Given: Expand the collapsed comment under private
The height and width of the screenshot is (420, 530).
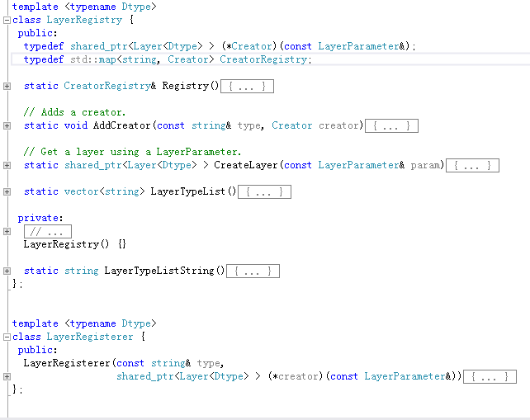Looking at the screenshot, I should 7,232.
